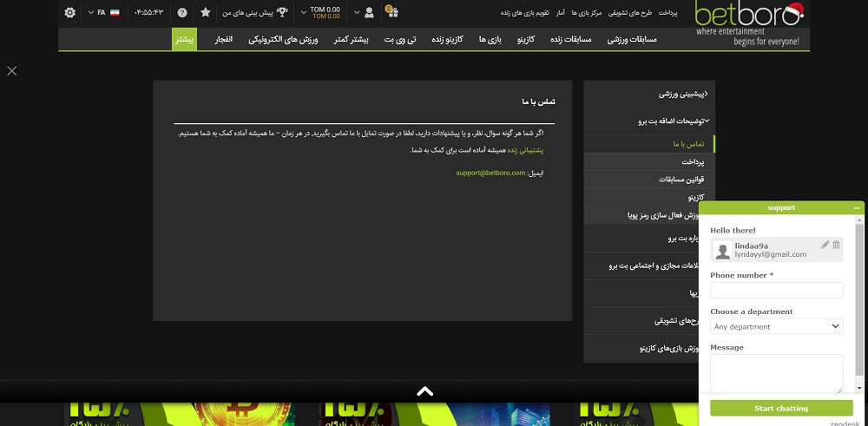The width and height of the screenshot is (868, 426).
Task: Expand the 'بازی‌های کازینو' training section
Action: click(x=641, y=349)
